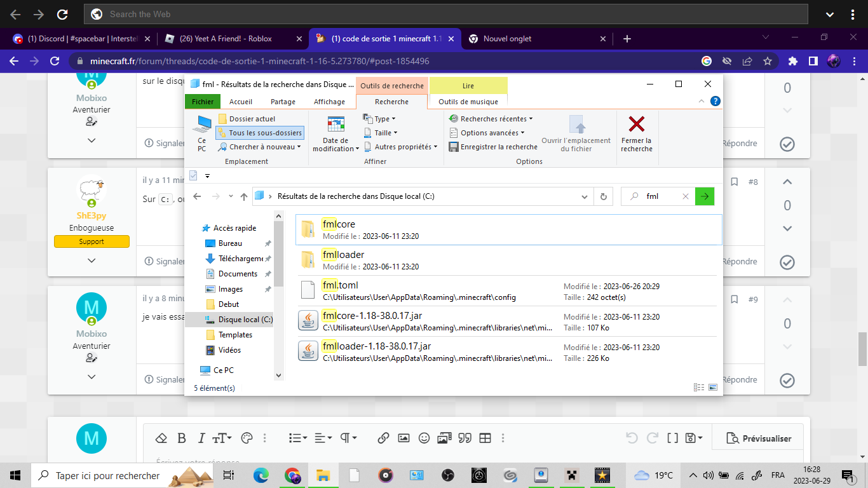
Task: Bookmark post #9
Action: pos(734,299)
